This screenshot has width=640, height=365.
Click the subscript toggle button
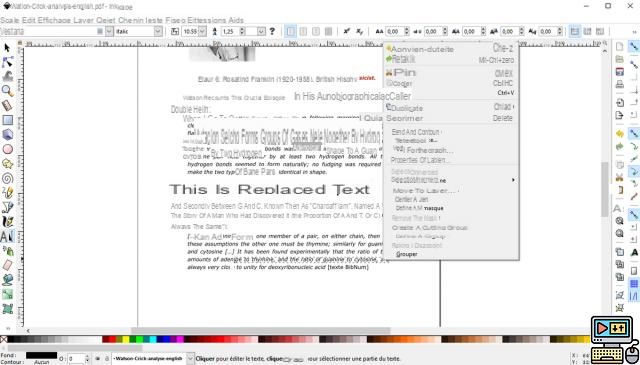pos(360,31)
